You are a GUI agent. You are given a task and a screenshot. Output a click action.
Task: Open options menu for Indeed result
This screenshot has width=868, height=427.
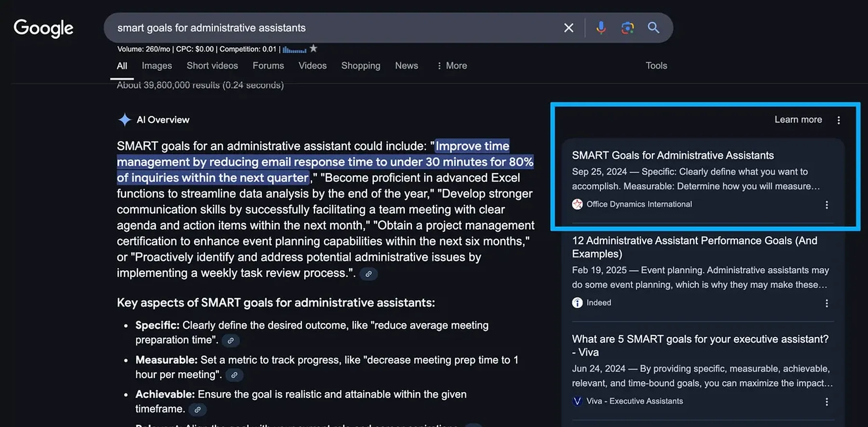827,303
